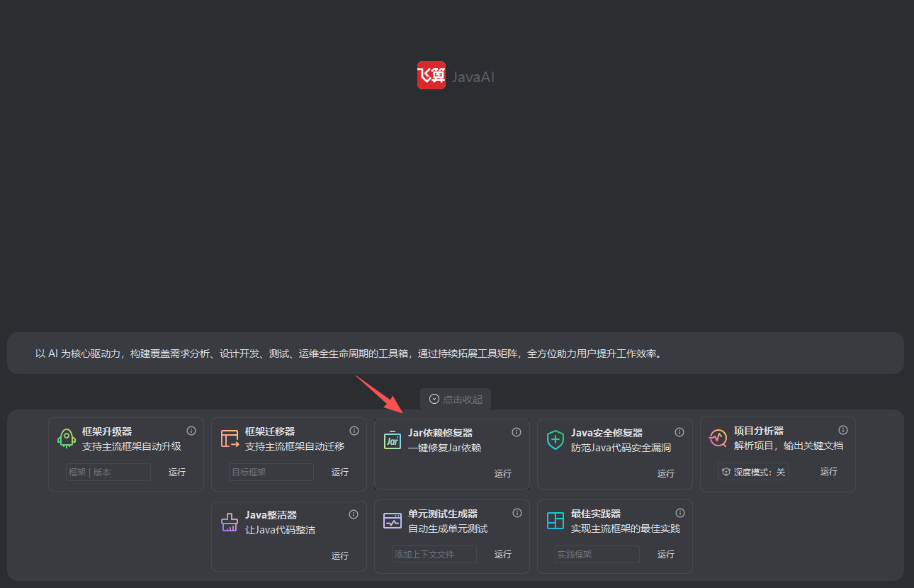Open the 框架 | 版本 selector field
The width and height of the screenshot is (914, 588).
[x=108, y=473]
